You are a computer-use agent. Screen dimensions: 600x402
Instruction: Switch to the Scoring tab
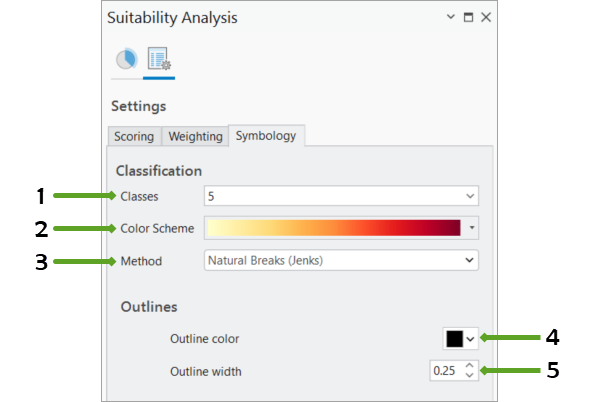tap(134, 136)
